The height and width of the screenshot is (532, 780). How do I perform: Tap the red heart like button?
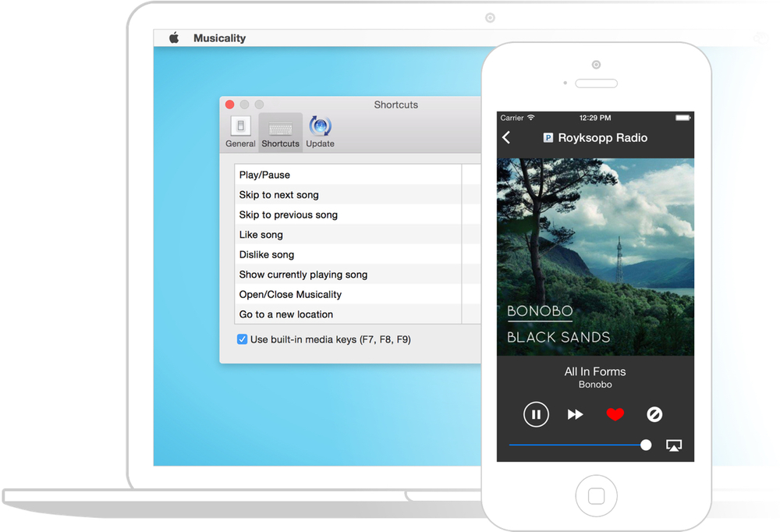pyautogui.click(x=615, y=414)
